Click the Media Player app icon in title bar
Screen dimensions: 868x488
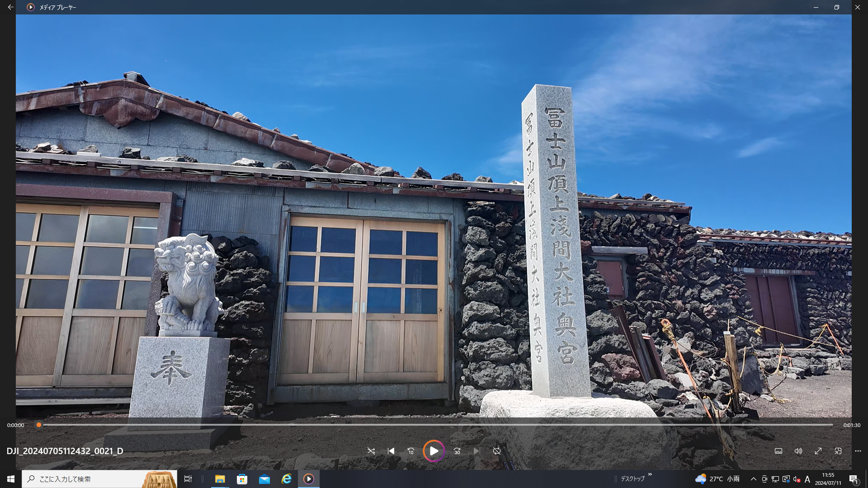tap(31, 7)
